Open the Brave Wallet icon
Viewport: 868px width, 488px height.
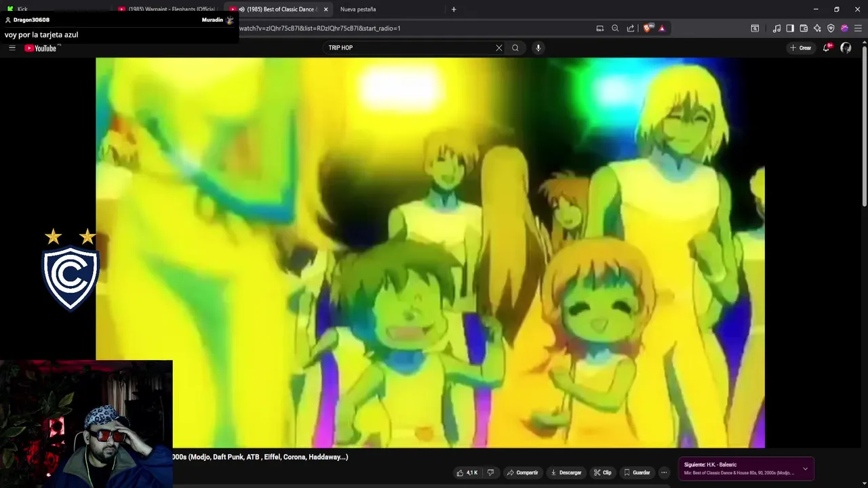click(804, 28)
